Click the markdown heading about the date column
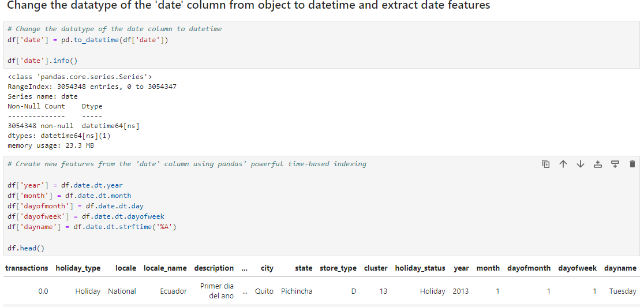Screen dimensions: 644x307 [249, 5]
